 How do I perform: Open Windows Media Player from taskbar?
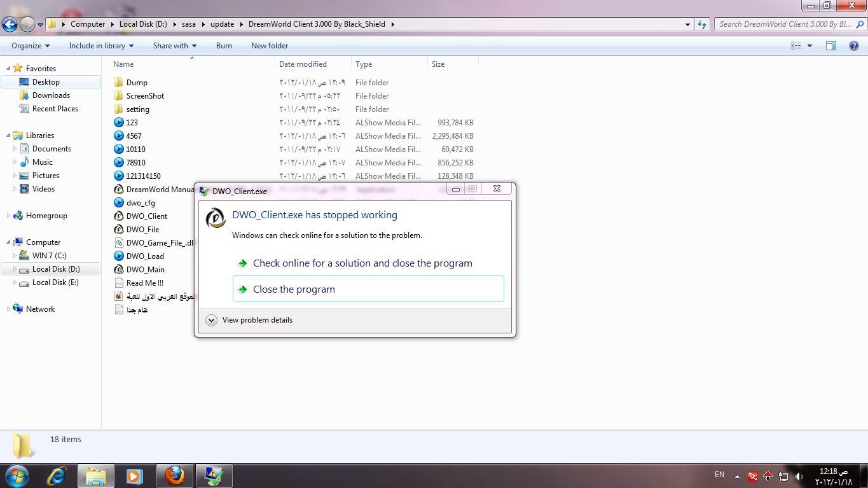point(134,475)
